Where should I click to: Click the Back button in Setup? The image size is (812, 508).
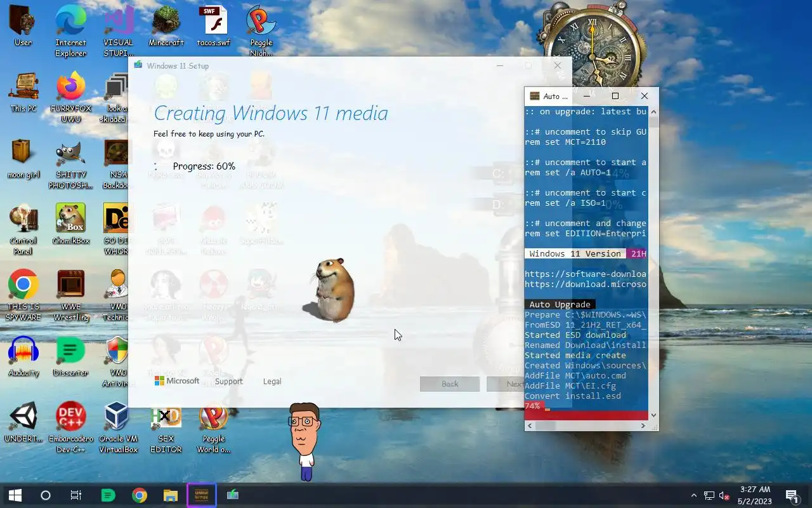click(450, 384)
